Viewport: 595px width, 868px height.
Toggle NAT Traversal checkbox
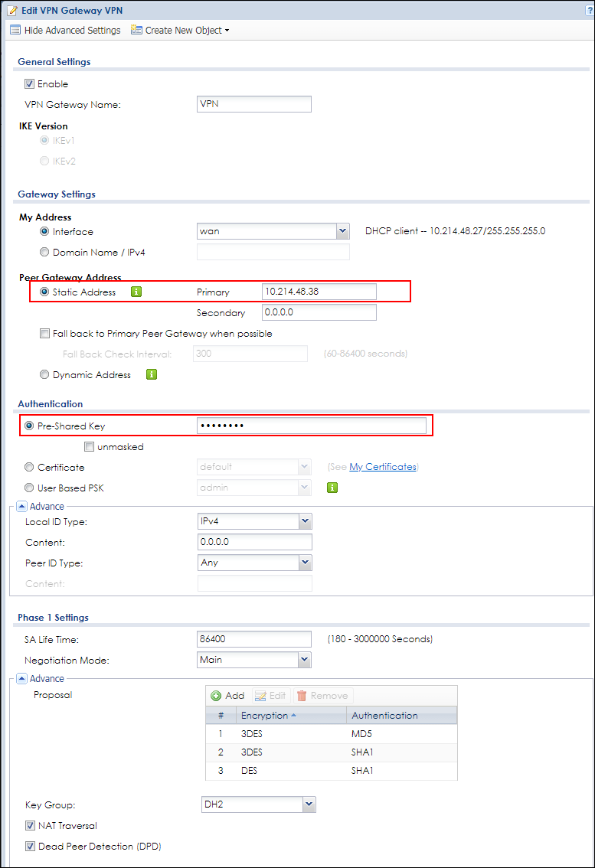pos(30,826)
